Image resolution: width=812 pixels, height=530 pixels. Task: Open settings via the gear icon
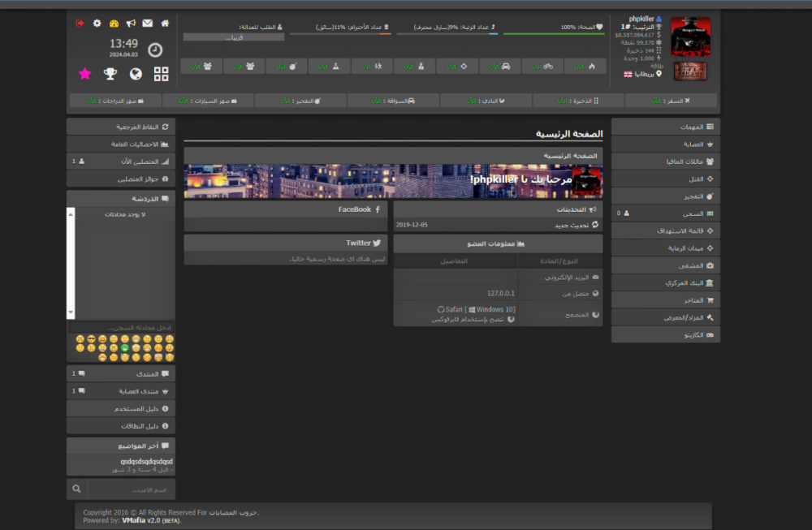pyautogui.click(x=97, y=24)
